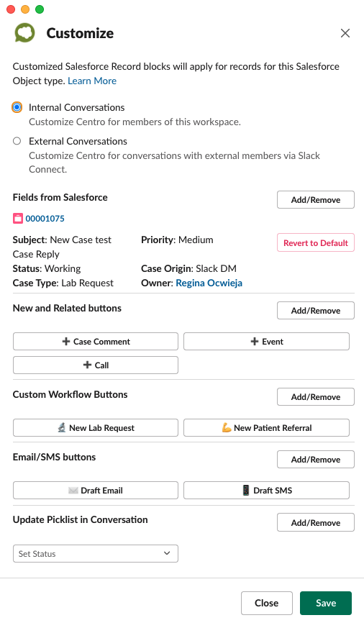Click the green Save button
Image resolution: width=364 pixels, height=628 pixels.
(326, 603)
